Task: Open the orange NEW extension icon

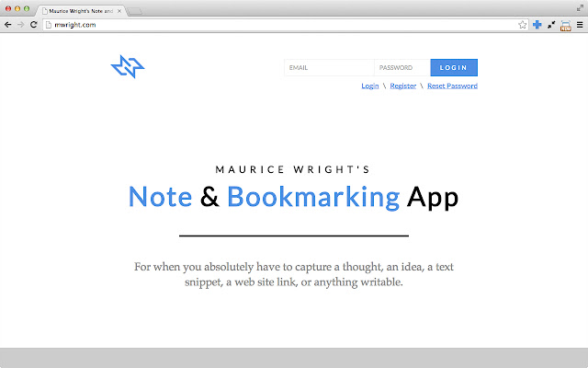Action: [566, 26]
